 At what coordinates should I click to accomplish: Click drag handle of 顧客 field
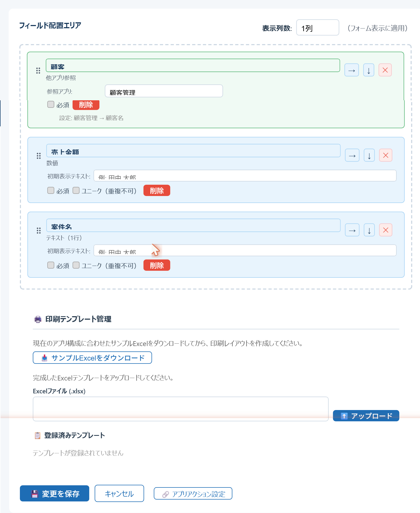pos(38,70)
